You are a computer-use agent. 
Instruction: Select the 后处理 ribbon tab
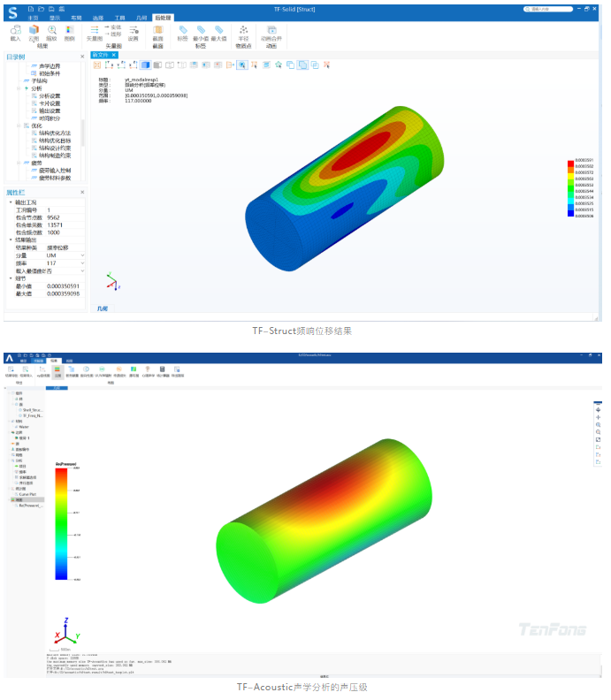pyautogui.click(x=163, y=18)
